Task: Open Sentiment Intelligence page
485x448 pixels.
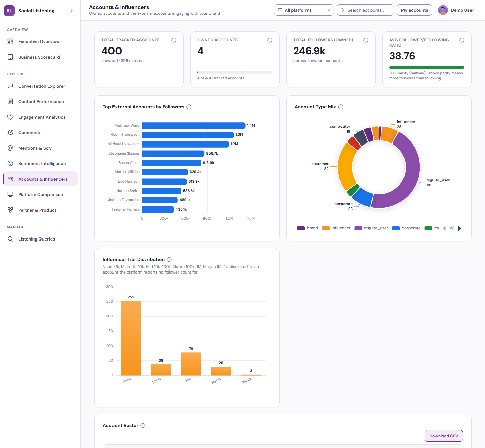Action: click(40, 163)
